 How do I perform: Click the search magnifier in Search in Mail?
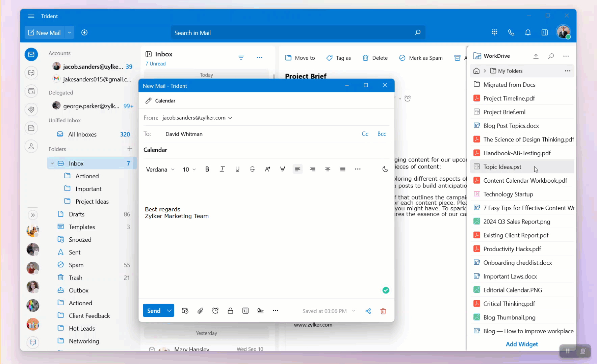(417, 32)
